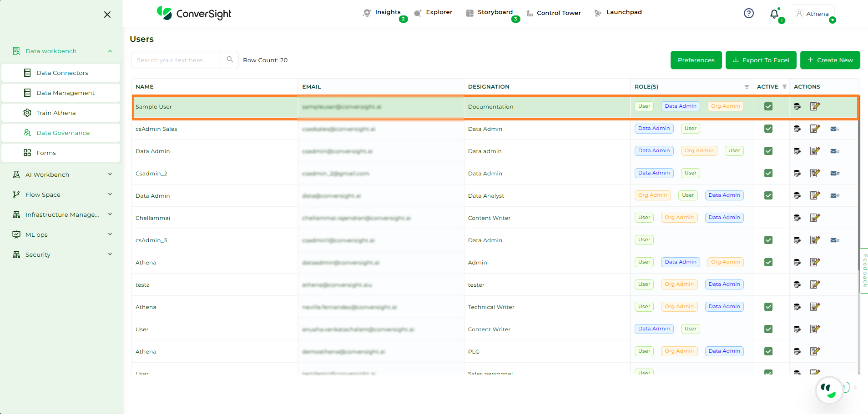Image resolution: width=868 pixels, height=414 pixels.
Task: Click the filter icon in Role(s) column
Action: click(x=747, y=87)
